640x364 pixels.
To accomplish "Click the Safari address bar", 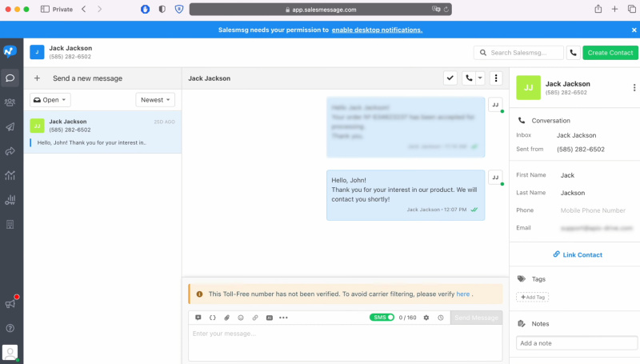I will click(321, 10).
